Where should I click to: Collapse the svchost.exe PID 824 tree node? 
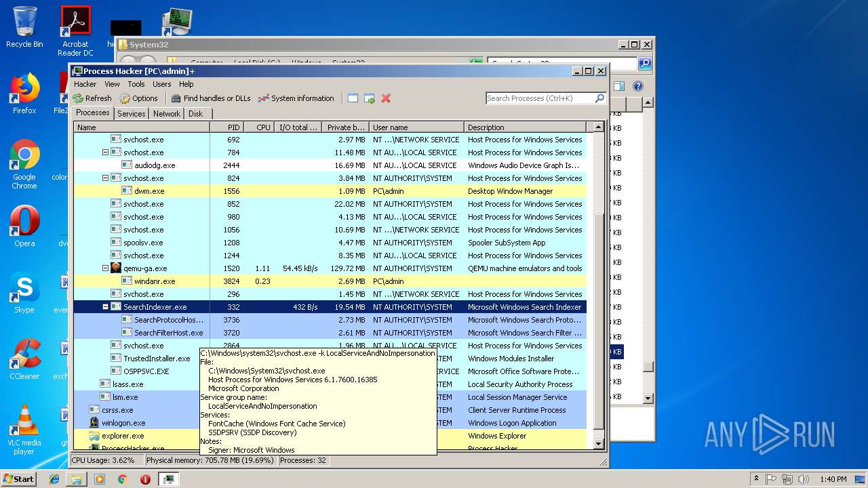pos(105,178)
